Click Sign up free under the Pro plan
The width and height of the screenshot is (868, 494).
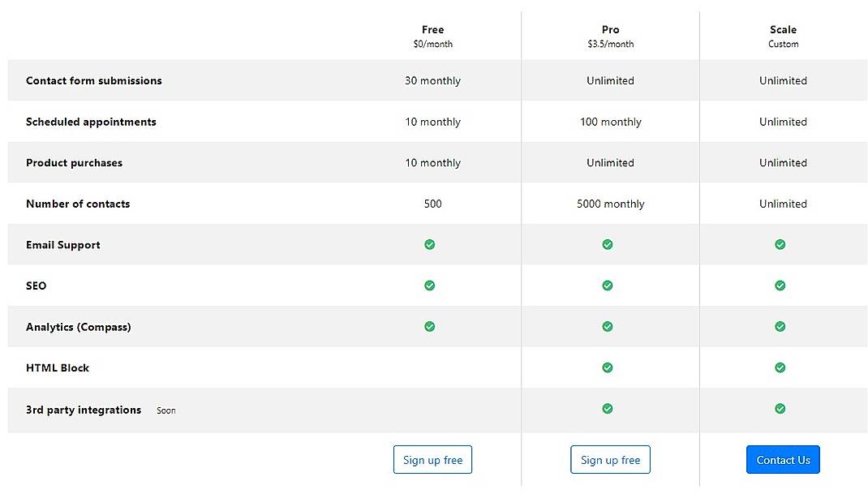[x=610, y=459]
